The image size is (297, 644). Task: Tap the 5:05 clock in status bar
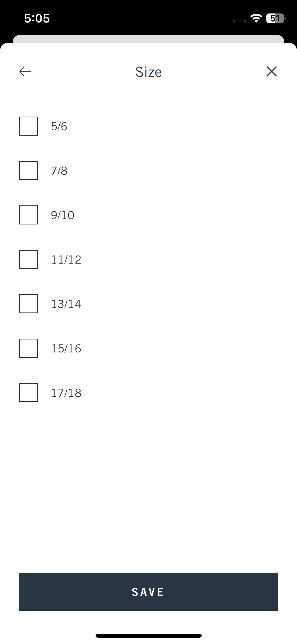tap(37, 19)
